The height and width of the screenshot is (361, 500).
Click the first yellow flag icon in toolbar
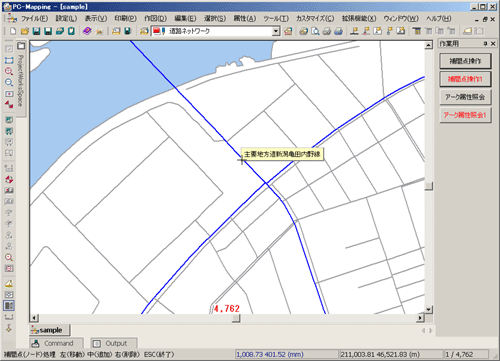point(355,31)
